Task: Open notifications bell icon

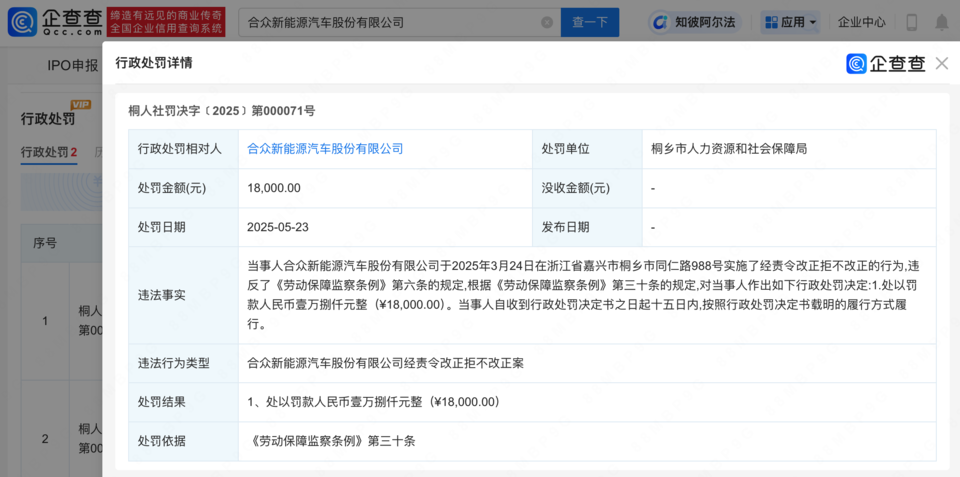Action: 942,23
